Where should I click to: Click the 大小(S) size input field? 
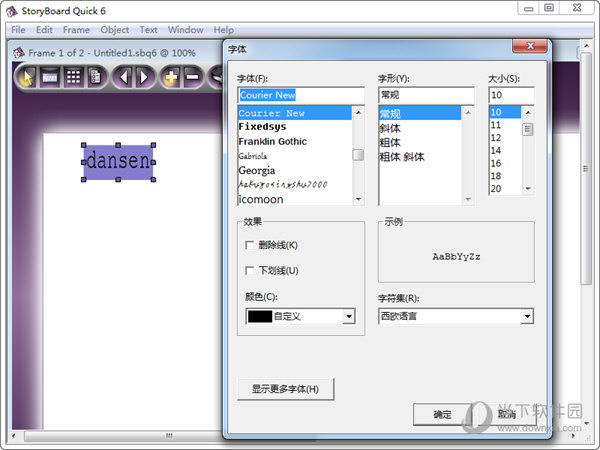tap(511, 95)
